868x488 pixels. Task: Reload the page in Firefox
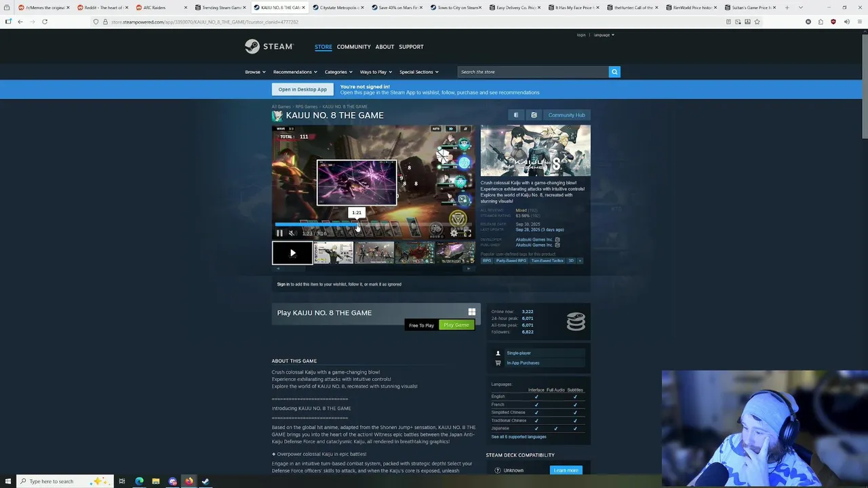click(45, 22)
